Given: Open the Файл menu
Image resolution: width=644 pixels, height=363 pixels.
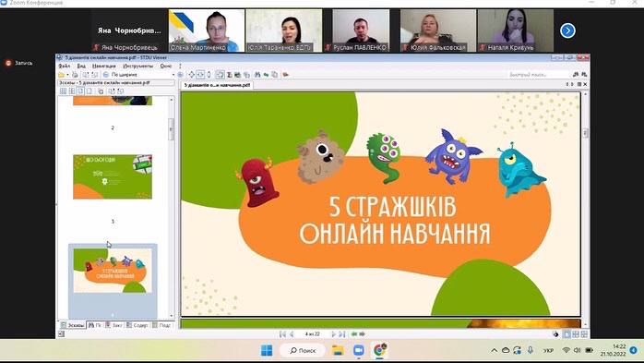Looking at the screenshot, I should (64, 66).
